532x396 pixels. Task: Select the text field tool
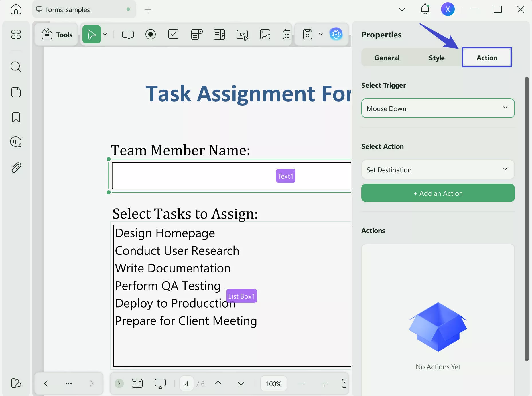[128, 35]
